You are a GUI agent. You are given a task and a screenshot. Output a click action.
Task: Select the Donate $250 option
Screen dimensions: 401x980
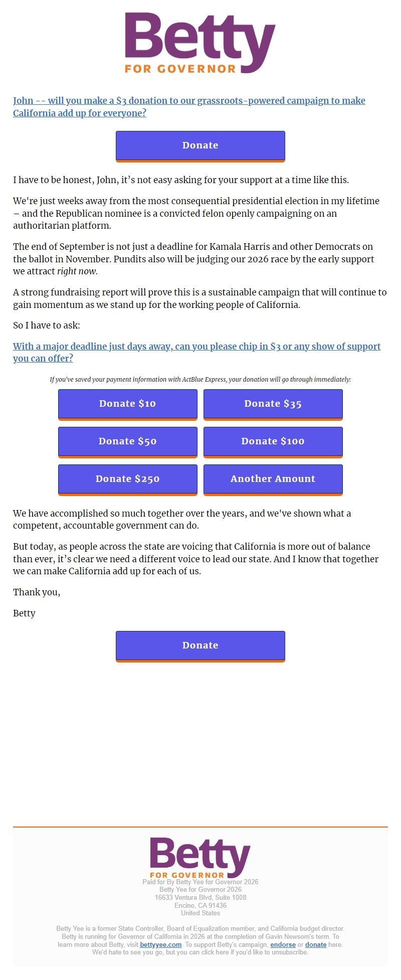click(x=127, y=479)
